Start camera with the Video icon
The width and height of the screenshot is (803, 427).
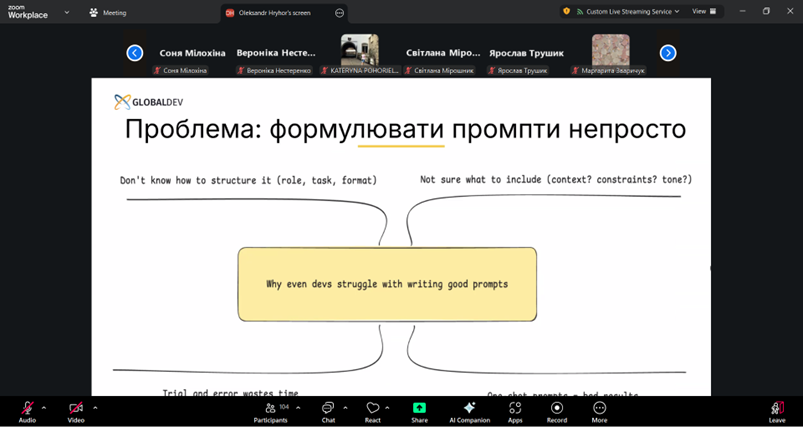click(76, 408)
